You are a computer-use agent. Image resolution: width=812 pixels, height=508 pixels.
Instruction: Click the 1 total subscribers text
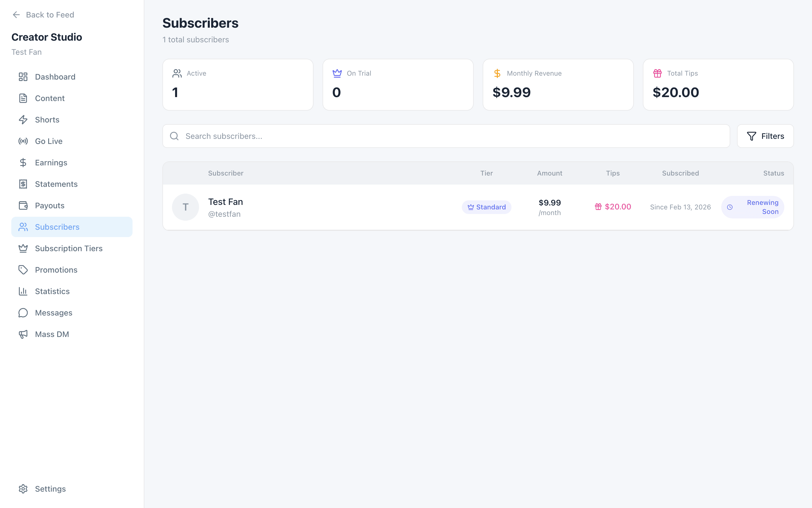196,40
